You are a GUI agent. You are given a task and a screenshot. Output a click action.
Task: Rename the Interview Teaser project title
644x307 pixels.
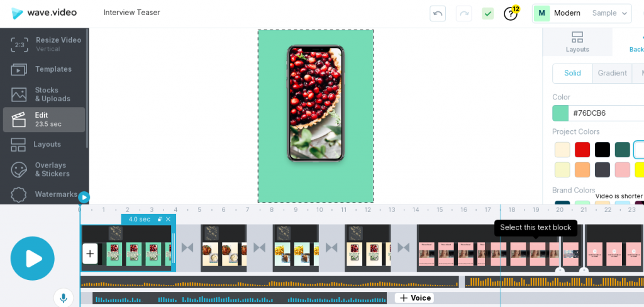pos(132,13)
